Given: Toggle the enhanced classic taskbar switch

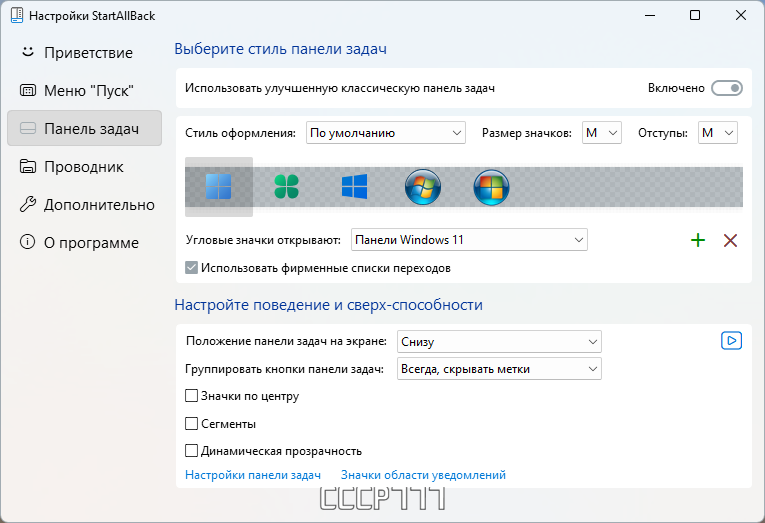Looking at the screenshot, I should [726, 88].
